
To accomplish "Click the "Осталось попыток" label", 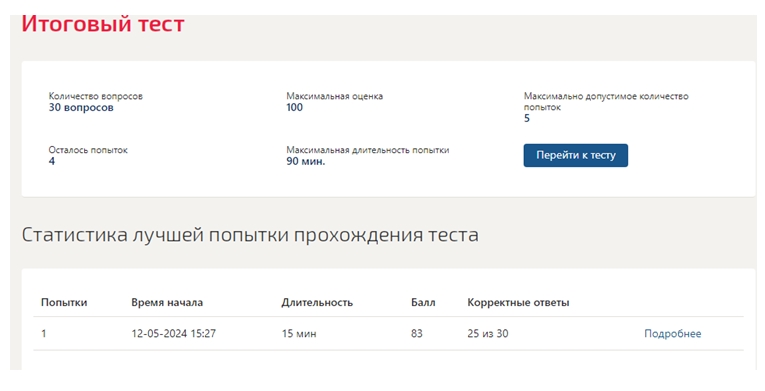I will [88, 150].
